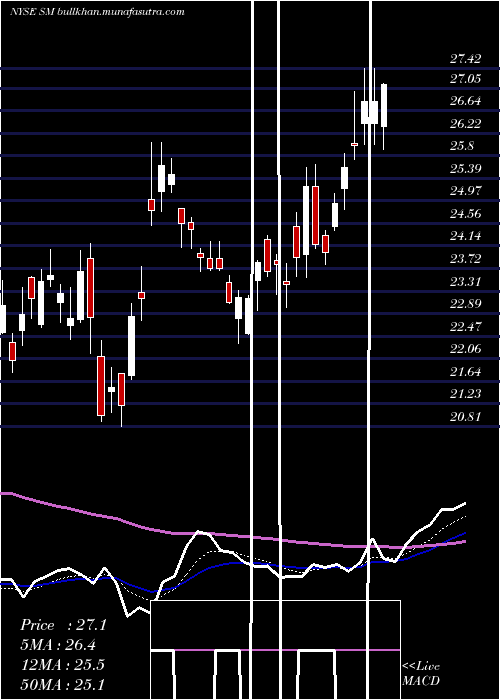This screenshot has width=500, height=700.
Task: Click the tall red candle near 24.97
Action: [x=316, y=215]
